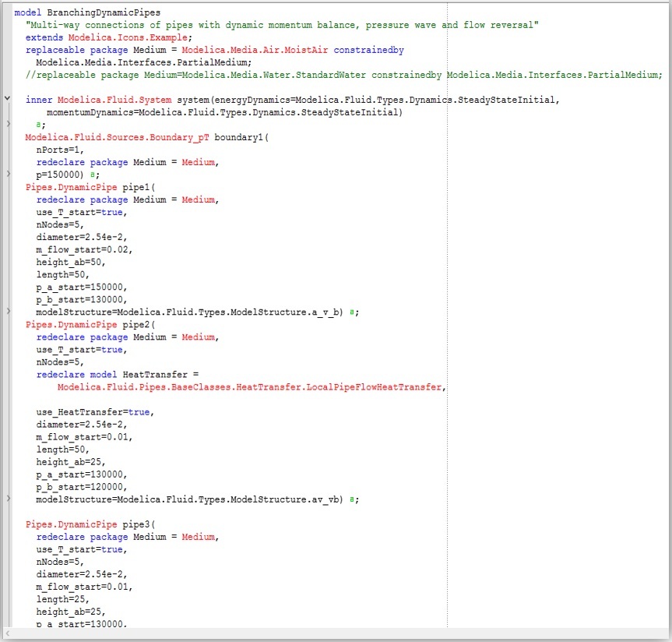The image size is (672, 642).
Task: Place the cursor on model name BranchingDynamicPipes
Action: click(104, 12)
